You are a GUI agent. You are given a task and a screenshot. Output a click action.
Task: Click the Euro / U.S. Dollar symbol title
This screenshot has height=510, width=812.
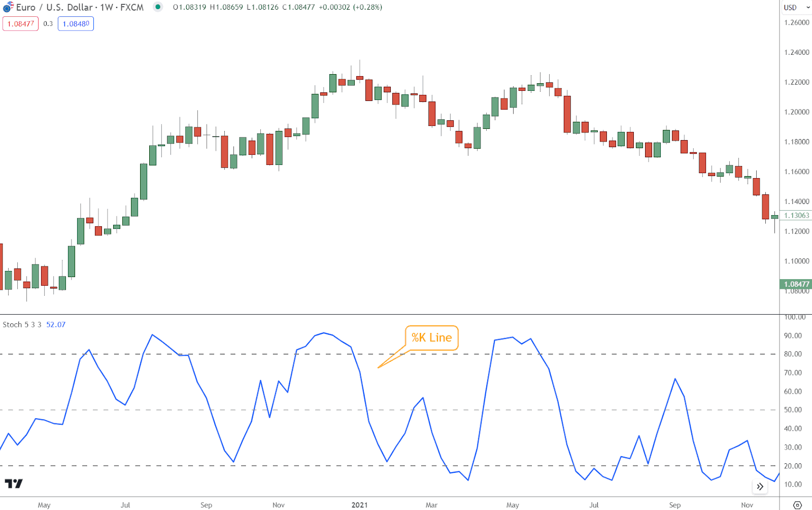pyautogui.click(x=54, y=7)
